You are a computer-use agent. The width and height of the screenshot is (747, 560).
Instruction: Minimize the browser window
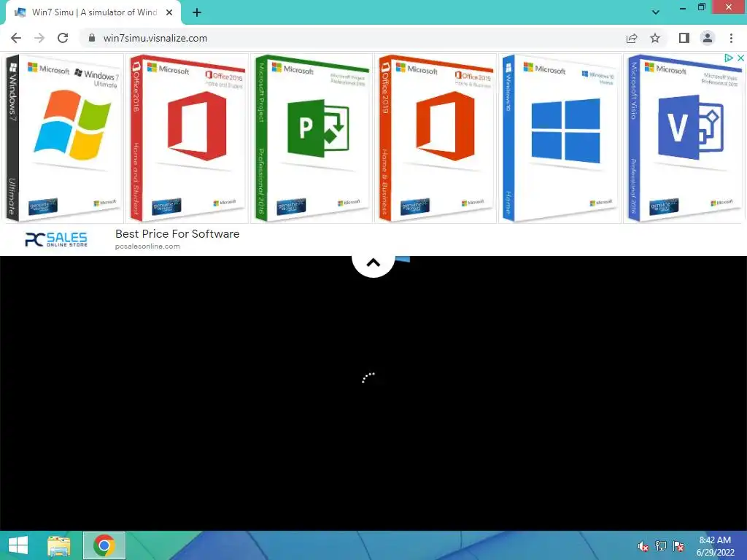tap(683, 7)
